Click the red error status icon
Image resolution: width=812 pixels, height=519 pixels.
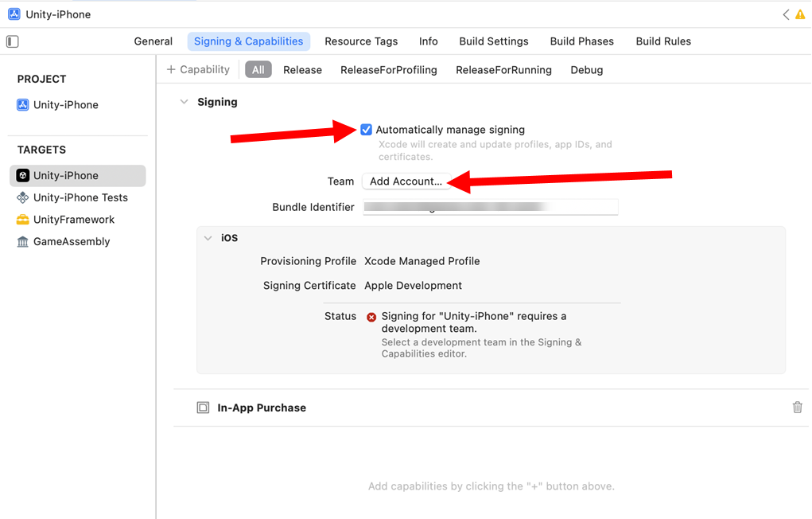click(x=371, y=317)
